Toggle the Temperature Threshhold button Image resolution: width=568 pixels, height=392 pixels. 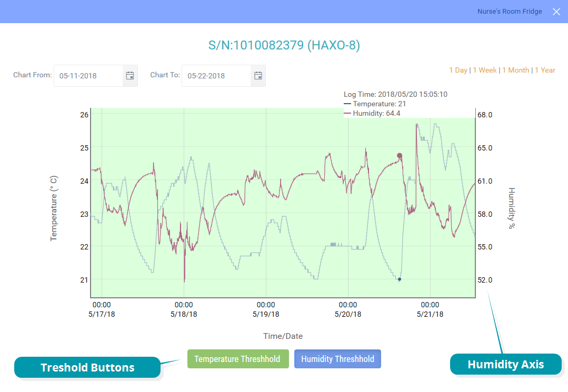coord(237,359)
